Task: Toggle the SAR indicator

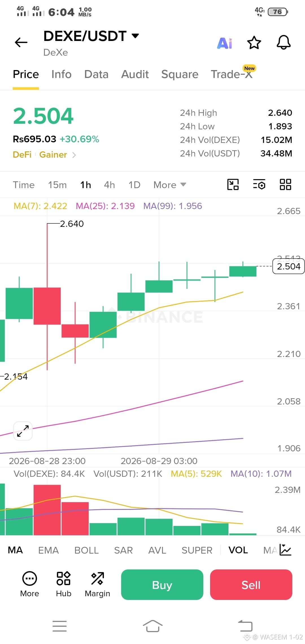Action: 123,550
